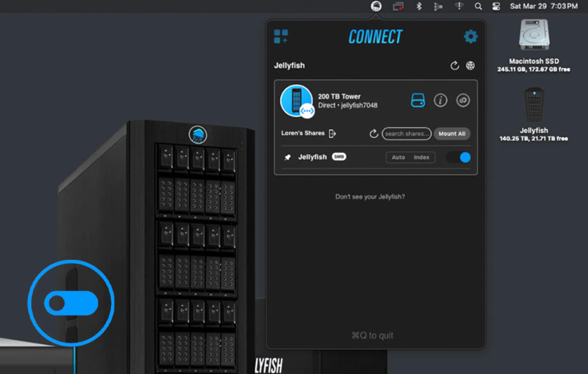The height and width of the screenshot is (374, 588).
Task: Toggle Index option for Jellyfish share
Action: tap(421, 157)
